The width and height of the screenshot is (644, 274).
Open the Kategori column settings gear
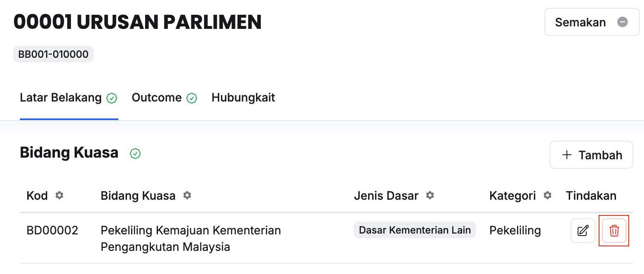click(548, 195)
